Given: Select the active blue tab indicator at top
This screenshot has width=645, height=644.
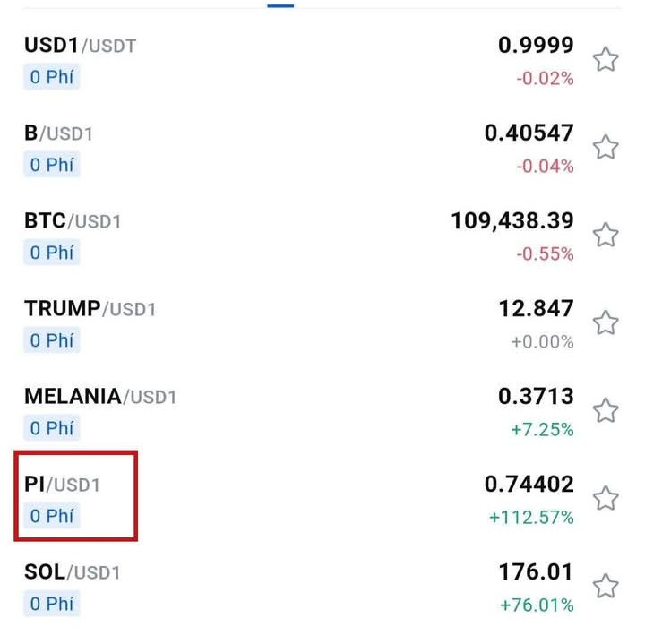Looking at the screenshot, I should click(280, 4).
